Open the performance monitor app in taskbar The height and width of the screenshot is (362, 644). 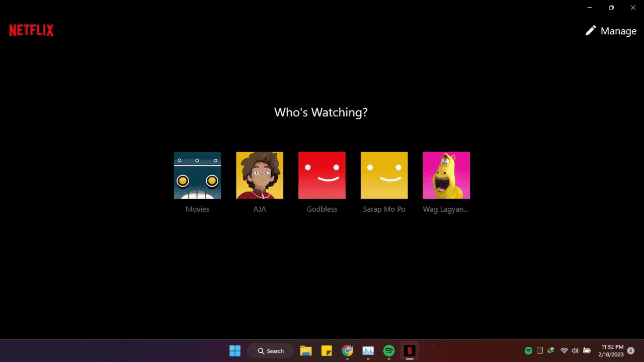coord(368,351)
